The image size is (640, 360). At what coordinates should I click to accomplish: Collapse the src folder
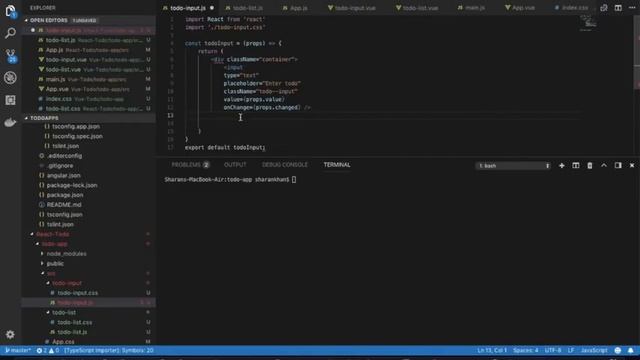point(51,273)
